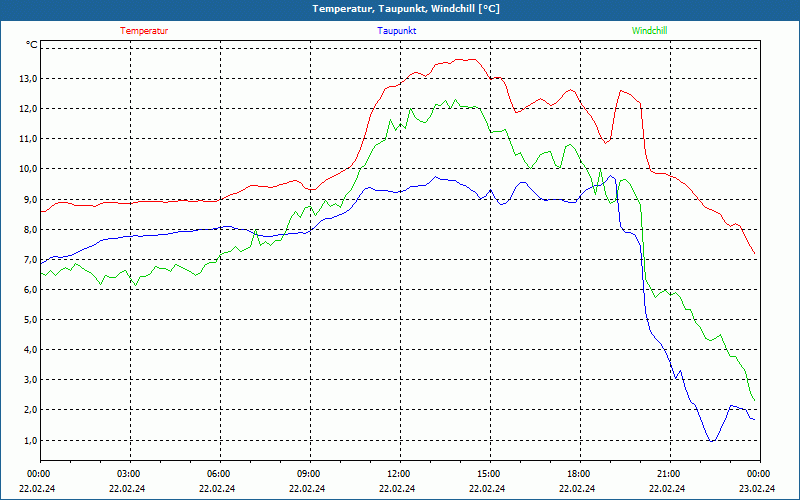
Task: Click the 4,0 y-axis value
Action: pos(31,350)
